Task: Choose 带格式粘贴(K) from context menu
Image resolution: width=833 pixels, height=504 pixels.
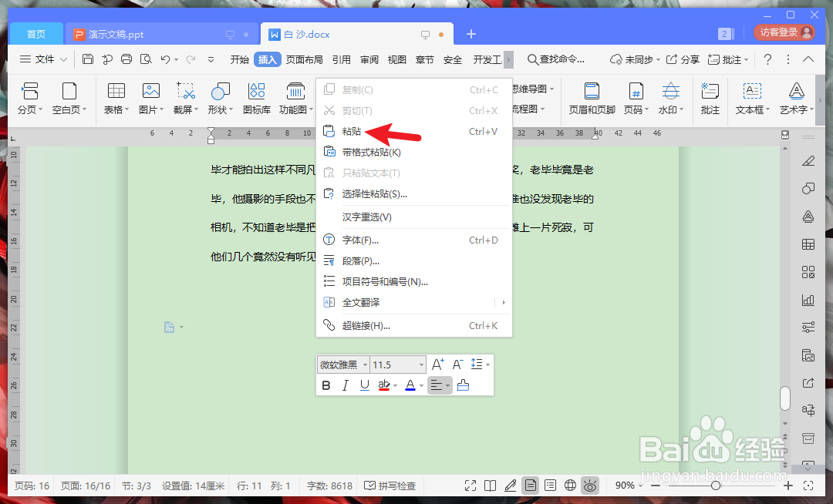Action: [414, 153]
